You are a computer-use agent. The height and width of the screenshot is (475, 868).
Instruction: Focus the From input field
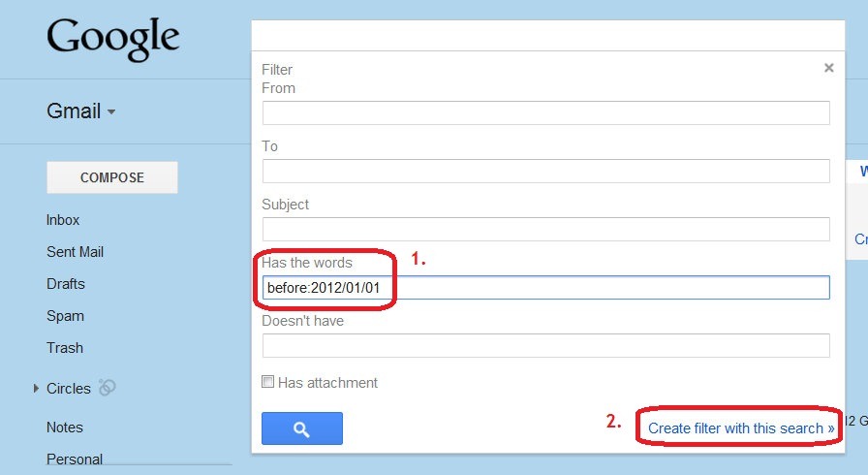(545, 113)
